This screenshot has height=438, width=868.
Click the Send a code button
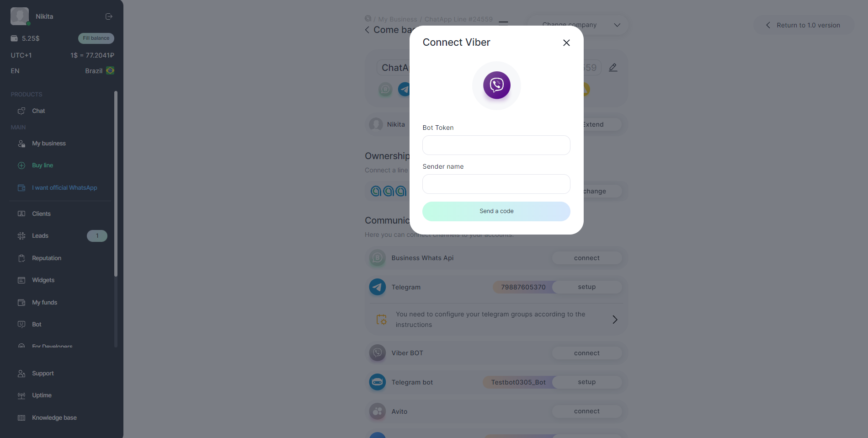click(496, 211)
